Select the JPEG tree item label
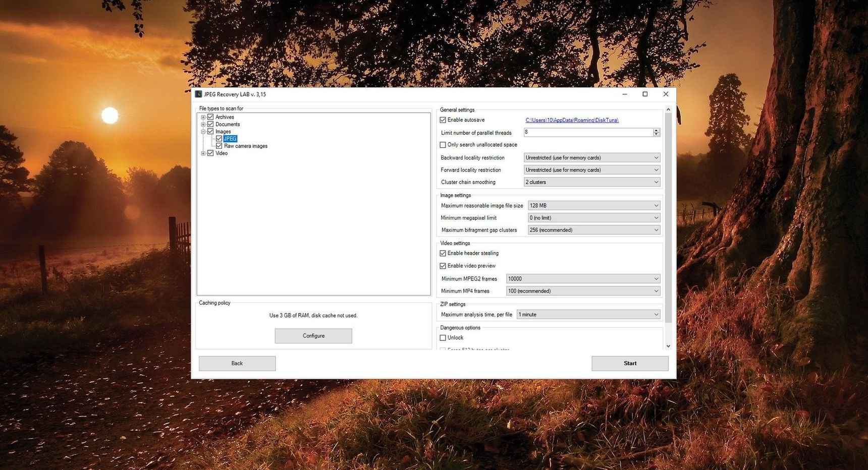Image resolution: width=868 pixels, height=470 pixels. pos(230,139)
